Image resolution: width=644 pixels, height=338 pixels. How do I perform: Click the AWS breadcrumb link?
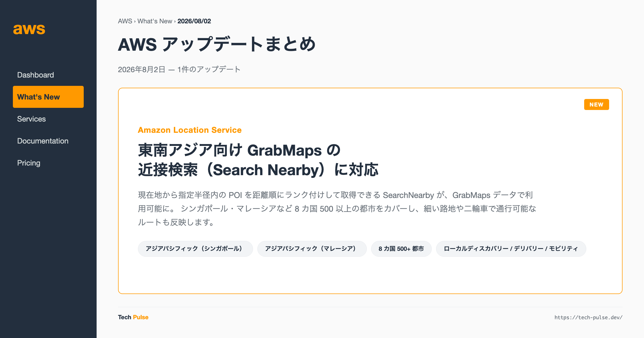coord(125,21)
